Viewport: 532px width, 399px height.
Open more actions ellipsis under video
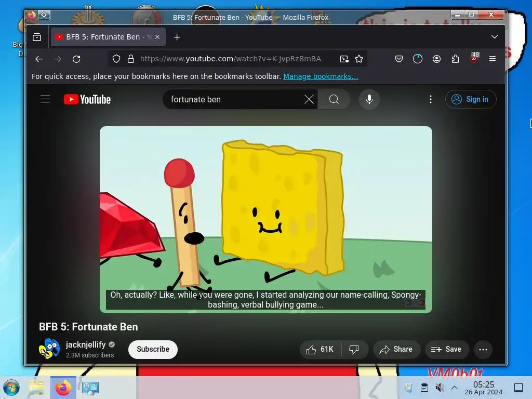tap(483, 350)
